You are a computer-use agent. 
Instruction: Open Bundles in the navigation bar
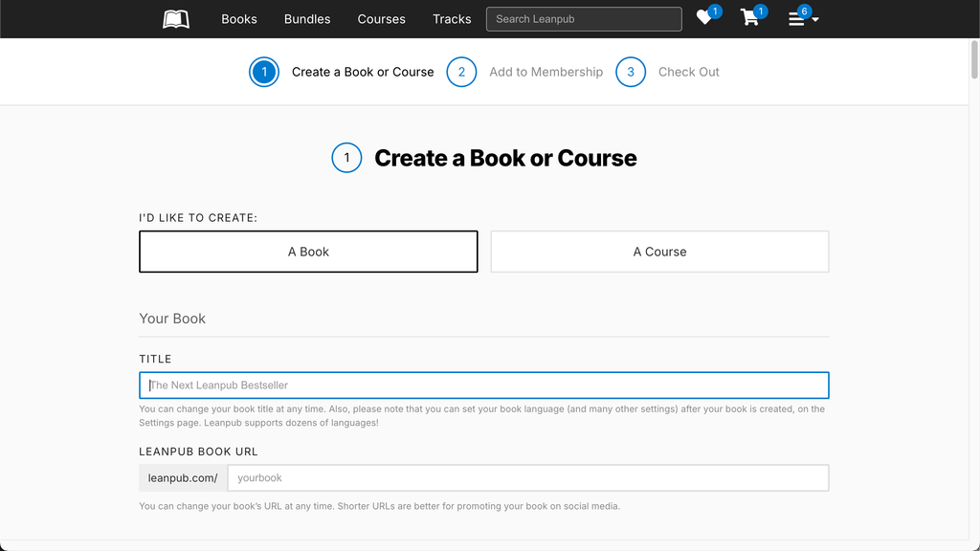(307, 19)
